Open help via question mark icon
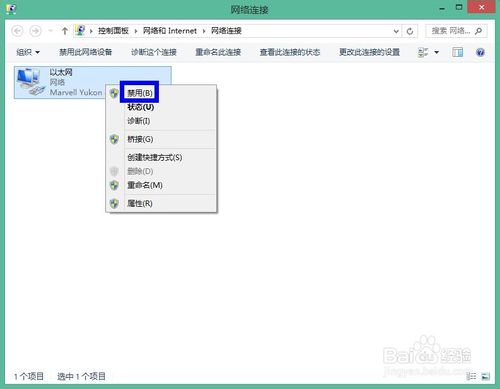This screenshot has height=389, width=500. pyautogui.click(x=480, y=52)
